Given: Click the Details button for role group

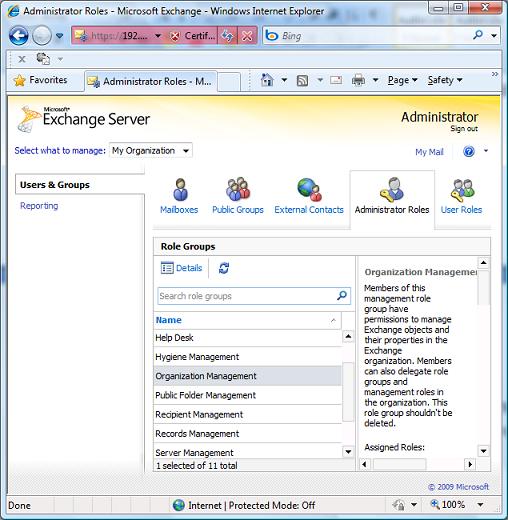Looking at the screenshot, I should (181, 268).
